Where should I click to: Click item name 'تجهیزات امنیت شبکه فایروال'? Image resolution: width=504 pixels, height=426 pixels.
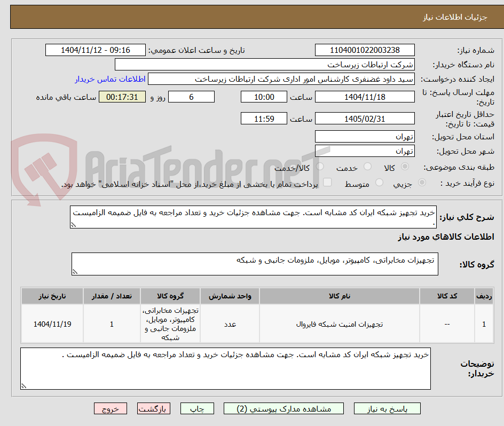pos(340,324)
